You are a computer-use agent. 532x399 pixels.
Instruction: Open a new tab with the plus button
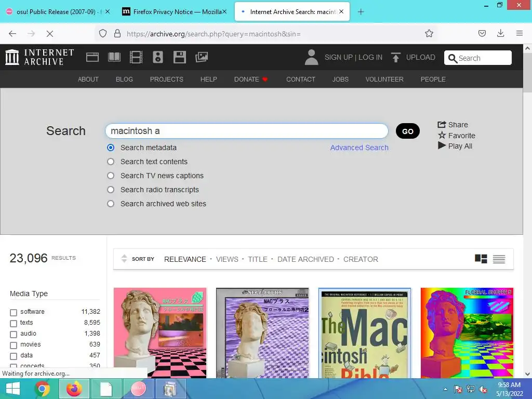click(361, 12)
